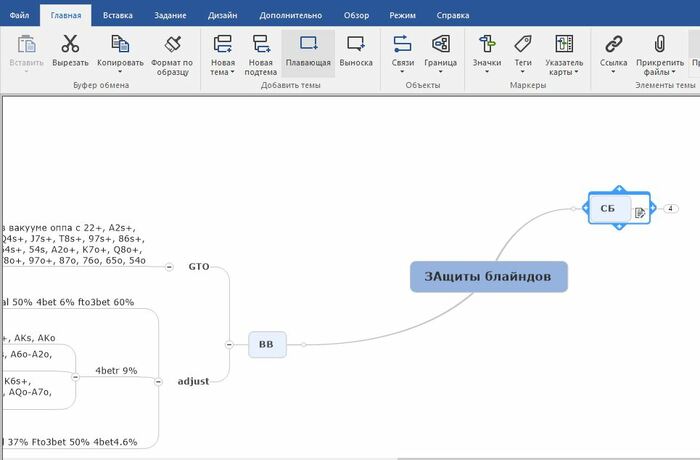The height and width of the screenshot is (460, 700).
Task: Select the BB topic node
Action: 267,344
